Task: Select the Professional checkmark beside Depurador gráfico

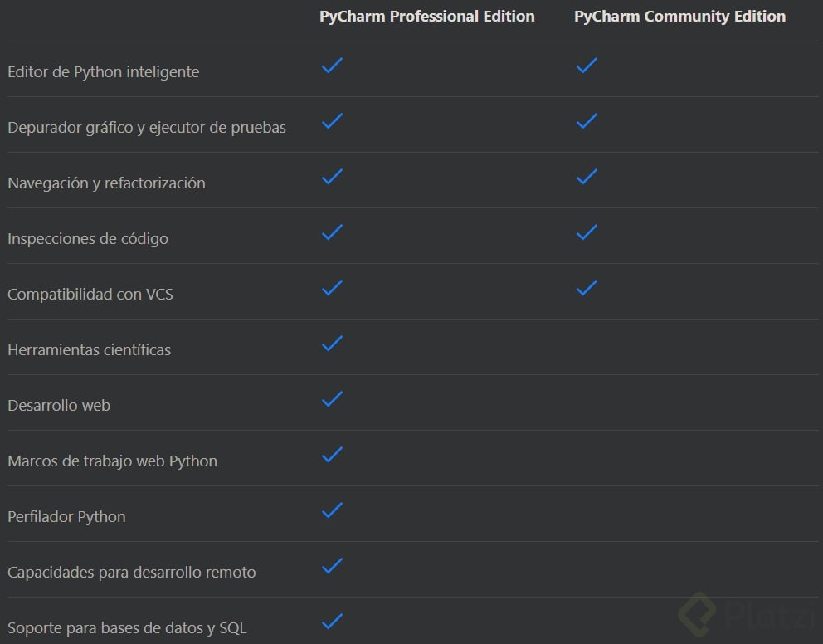Action: [332, 121]
